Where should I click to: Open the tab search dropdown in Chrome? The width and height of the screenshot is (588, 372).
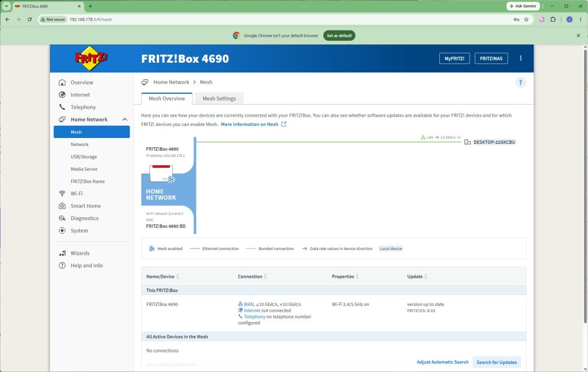click(x=6, y=6)
